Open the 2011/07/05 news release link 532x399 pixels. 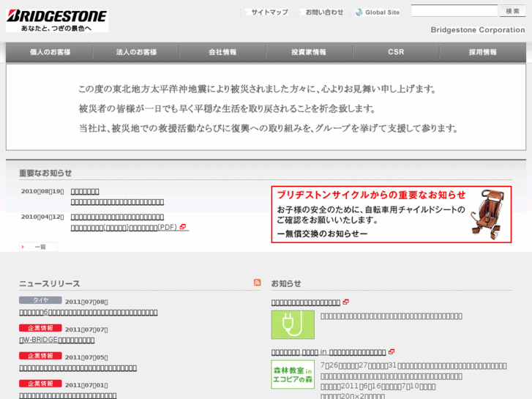78,368
